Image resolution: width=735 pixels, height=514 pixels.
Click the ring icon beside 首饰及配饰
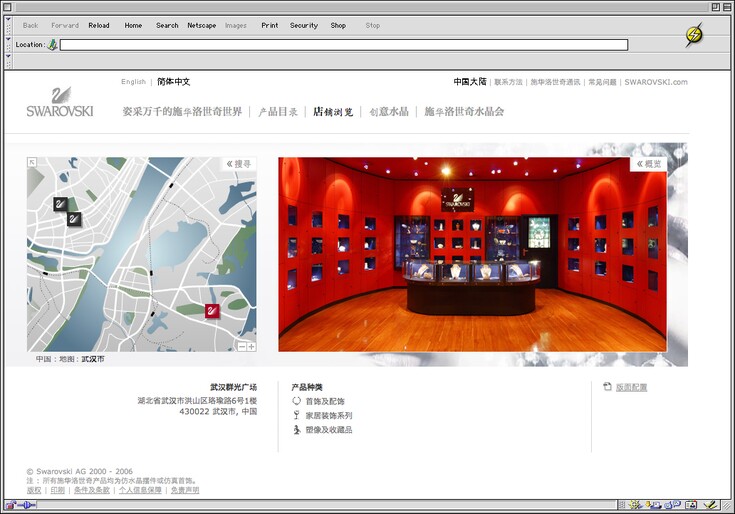(x=296, y=401)
